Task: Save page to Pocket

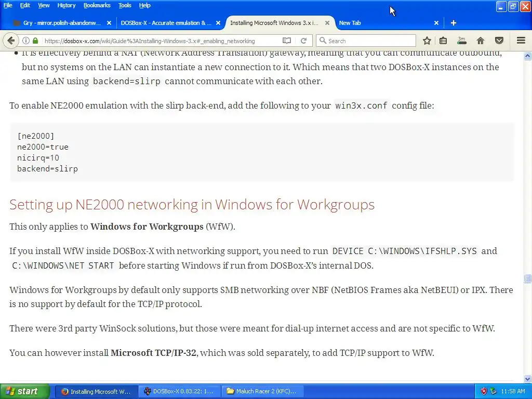Action: [x=499, y=41]
